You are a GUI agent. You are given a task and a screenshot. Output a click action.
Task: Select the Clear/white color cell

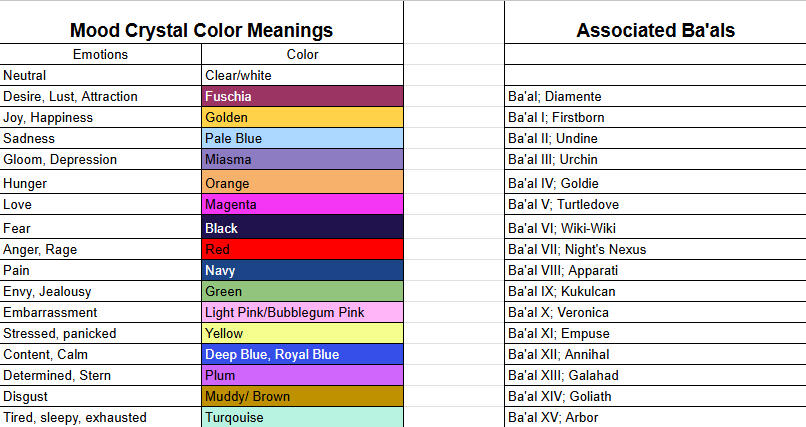click(302, 76)
